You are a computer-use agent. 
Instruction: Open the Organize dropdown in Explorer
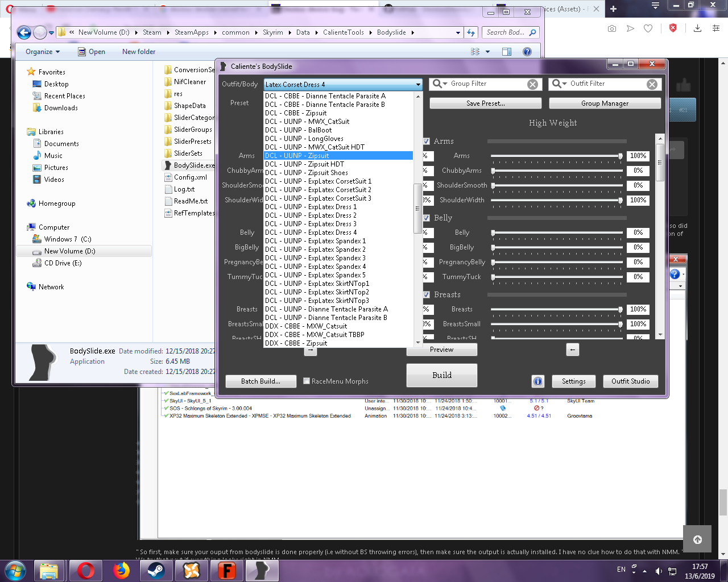pos(43,52)
